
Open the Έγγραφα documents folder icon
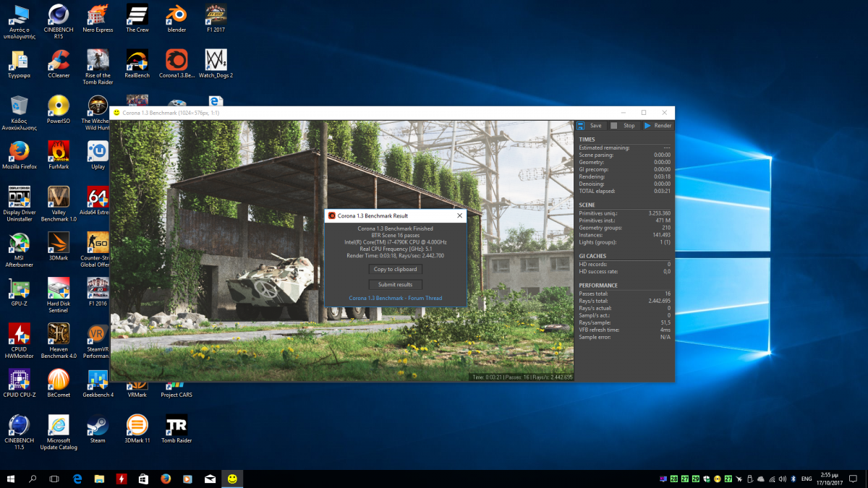pyautogui.click(x=20, y=64)
